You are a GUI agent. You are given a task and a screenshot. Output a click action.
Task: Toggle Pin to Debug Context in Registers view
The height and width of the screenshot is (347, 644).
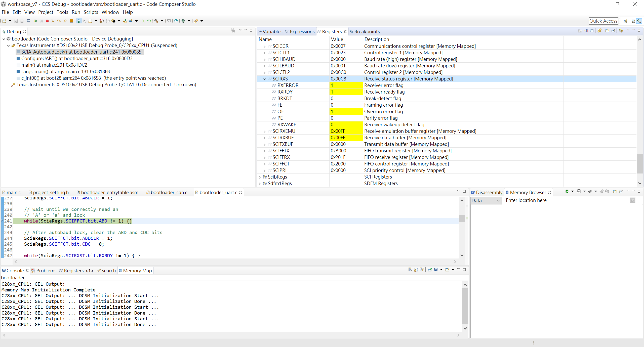(613, 31)
